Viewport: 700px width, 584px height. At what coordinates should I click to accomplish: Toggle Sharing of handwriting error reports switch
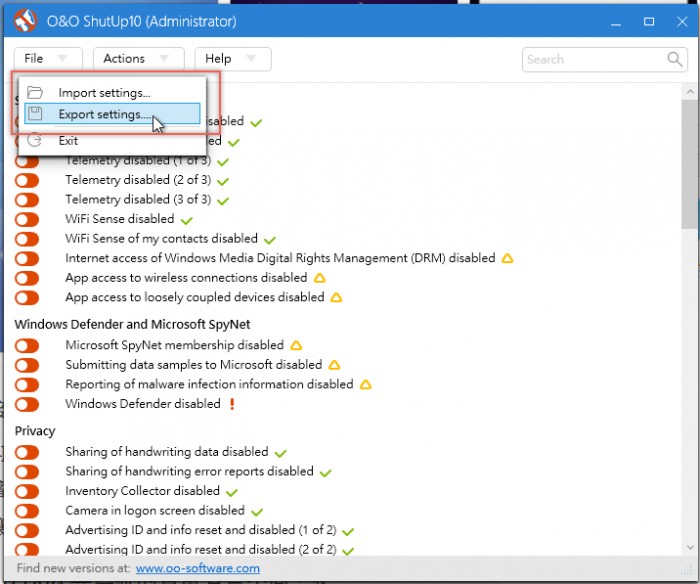(x=27, y=472)
